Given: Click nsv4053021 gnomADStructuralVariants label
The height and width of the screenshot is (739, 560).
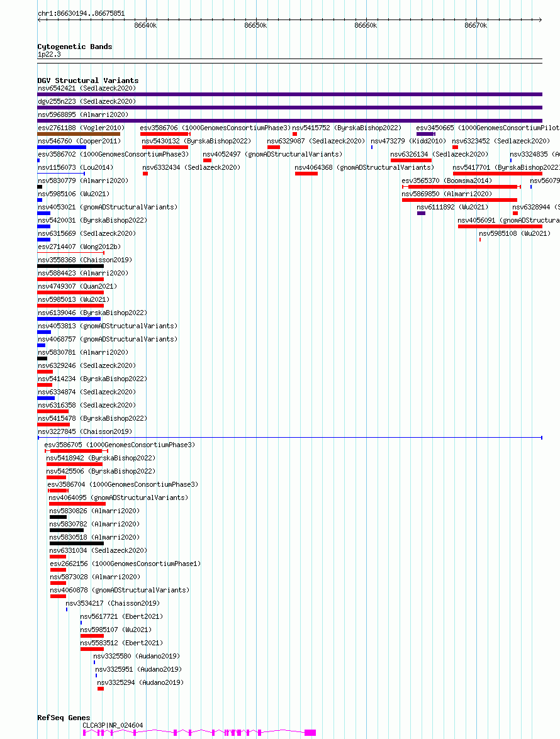Looking at the screenshot, I should click(108, 207).
